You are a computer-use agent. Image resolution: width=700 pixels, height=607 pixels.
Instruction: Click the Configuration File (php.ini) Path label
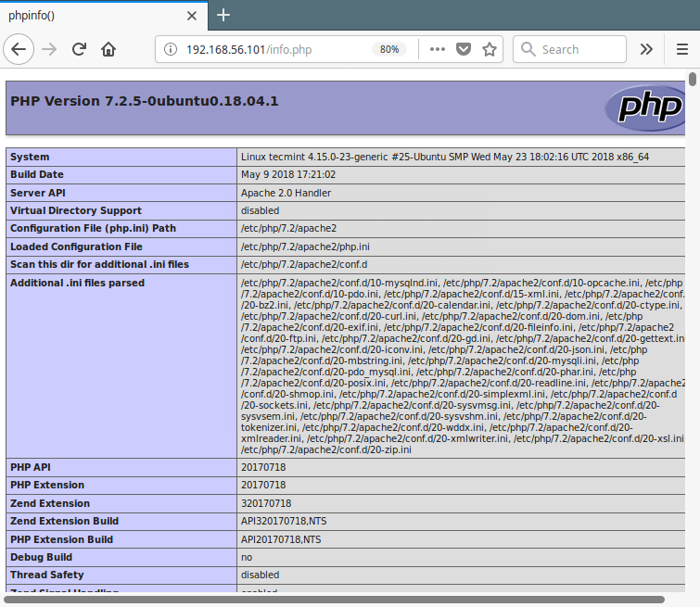click(94, 229)
